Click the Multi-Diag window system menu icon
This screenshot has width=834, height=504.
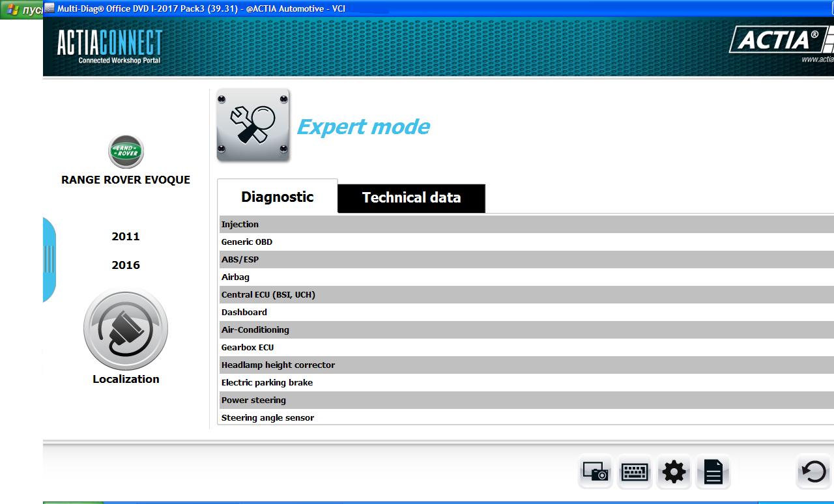point(50,8)
